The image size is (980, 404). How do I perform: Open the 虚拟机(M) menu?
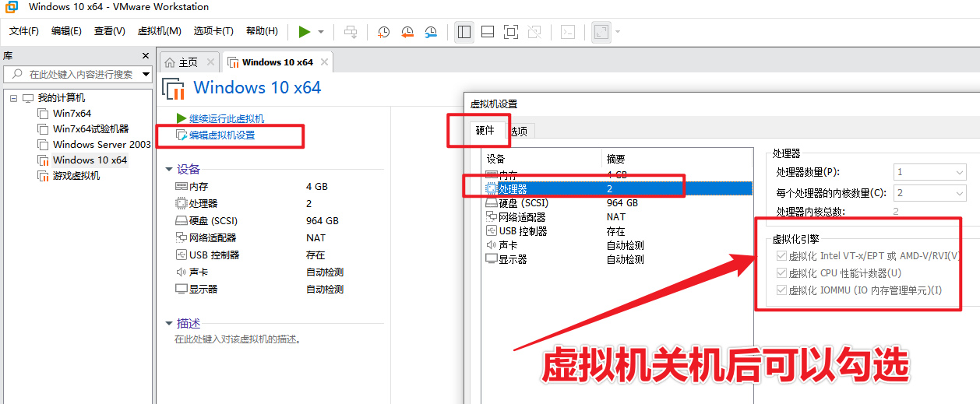coord(159,31)
